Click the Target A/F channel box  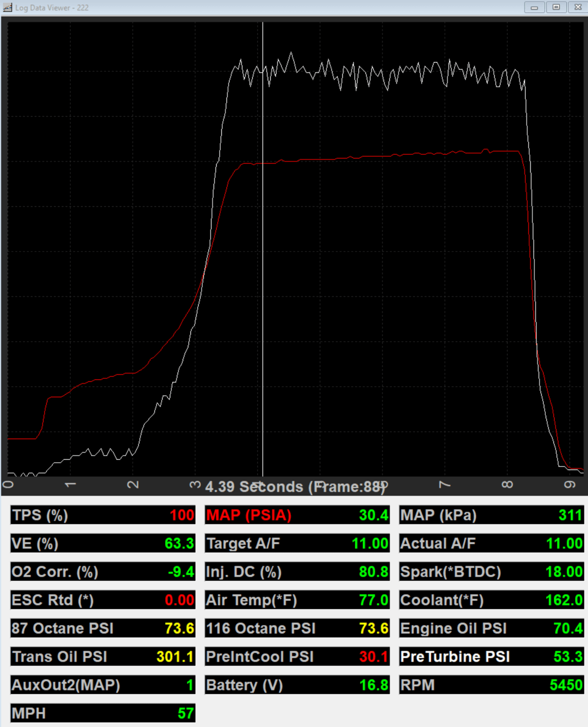point(298,543)
